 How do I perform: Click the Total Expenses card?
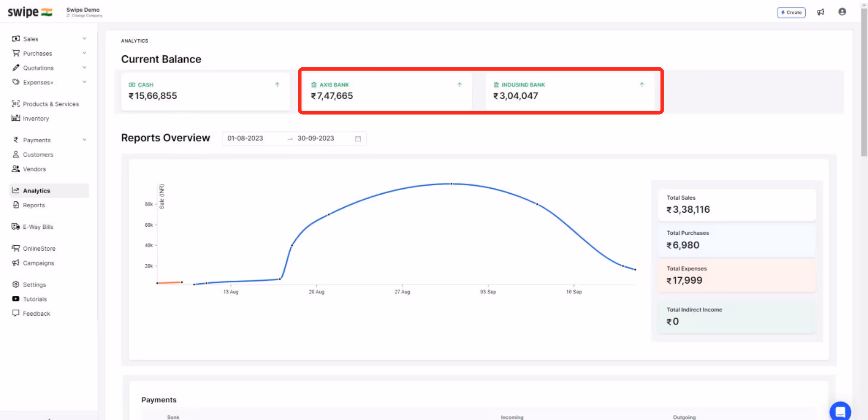(737, 275)
